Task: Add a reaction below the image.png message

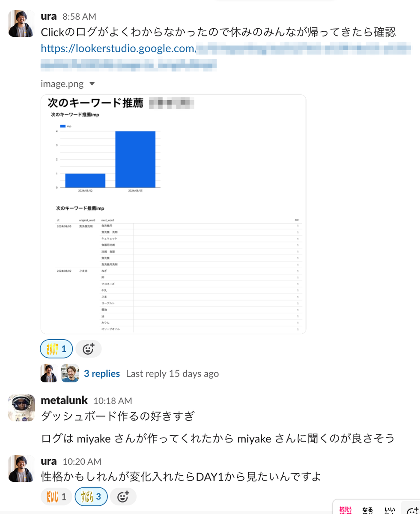Action: (89, 349)
